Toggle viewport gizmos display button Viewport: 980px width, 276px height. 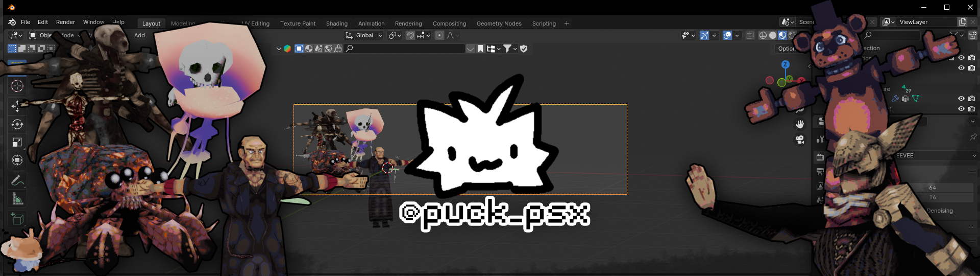(x=704, y=35)
